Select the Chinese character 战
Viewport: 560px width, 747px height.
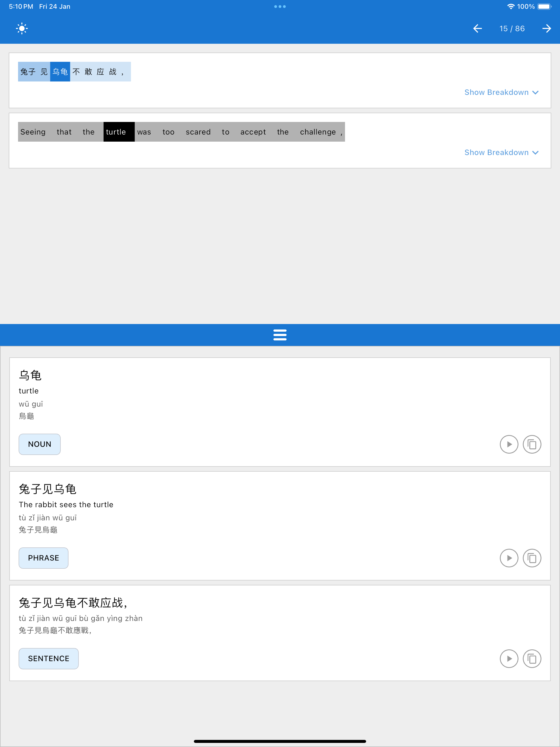point(113,72)
